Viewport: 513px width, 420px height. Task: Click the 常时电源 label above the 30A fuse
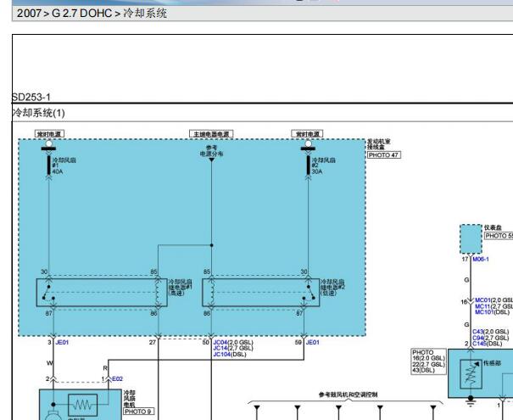[x=308, y=134]
